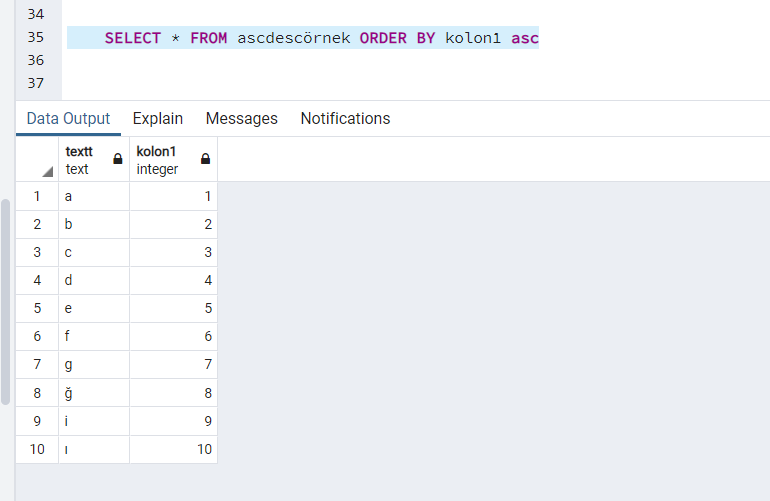Viewport: 770px width, 501px height.
Task: Click the select-all triangle in grid corner
Action: pos(48,171)
